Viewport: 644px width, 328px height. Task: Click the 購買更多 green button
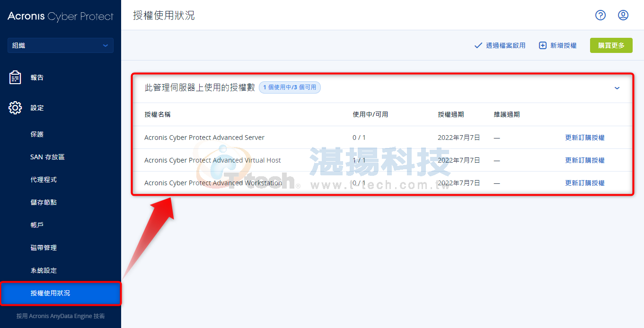(611, 45)
